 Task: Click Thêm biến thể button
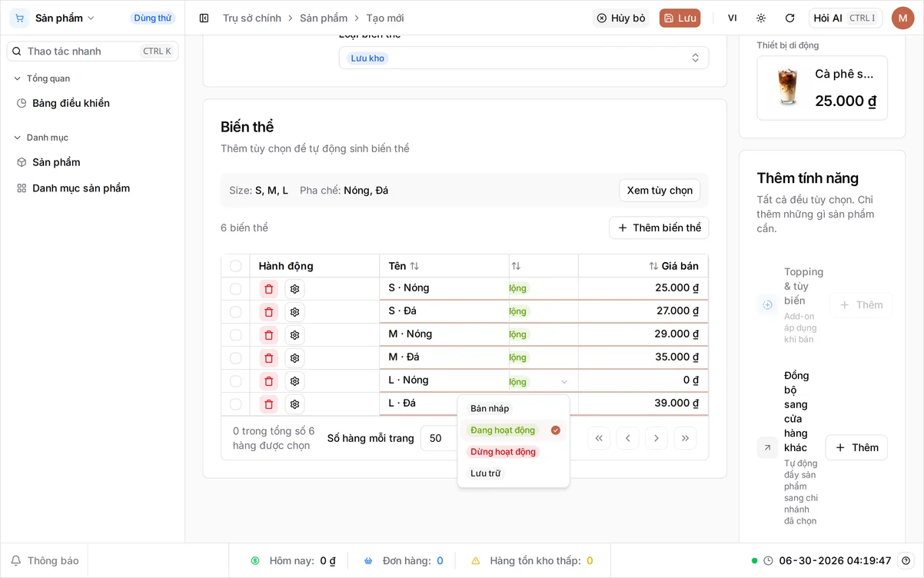pyautogui.click(x=659, y=228)
